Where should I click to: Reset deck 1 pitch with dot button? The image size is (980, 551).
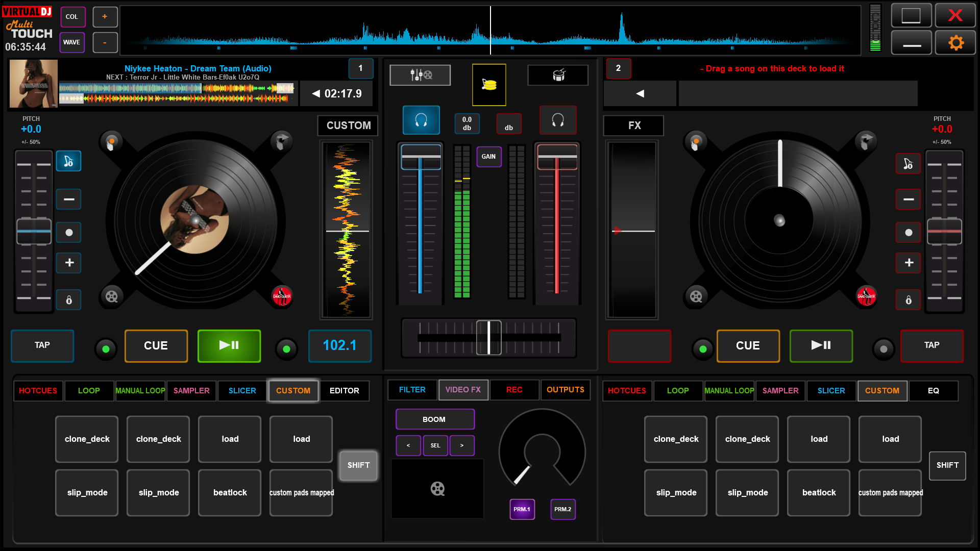coord(69,232)
